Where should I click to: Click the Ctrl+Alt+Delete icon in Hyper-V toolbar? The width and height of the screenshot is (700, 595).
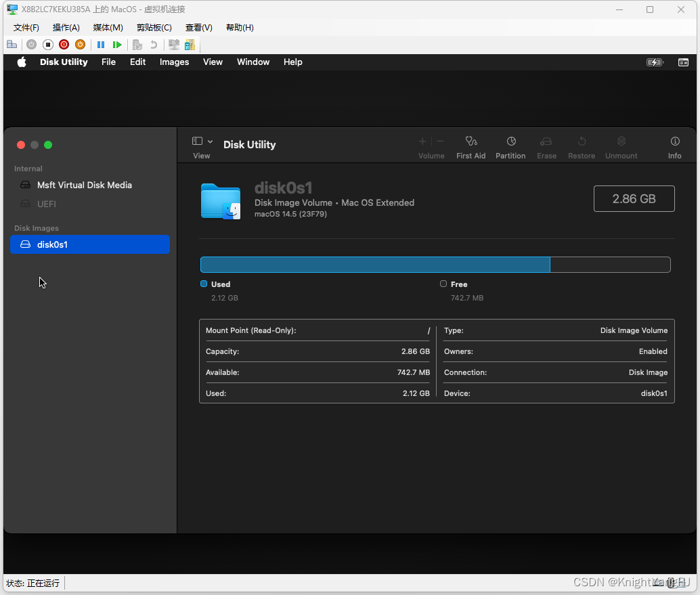tap(12, 45)
